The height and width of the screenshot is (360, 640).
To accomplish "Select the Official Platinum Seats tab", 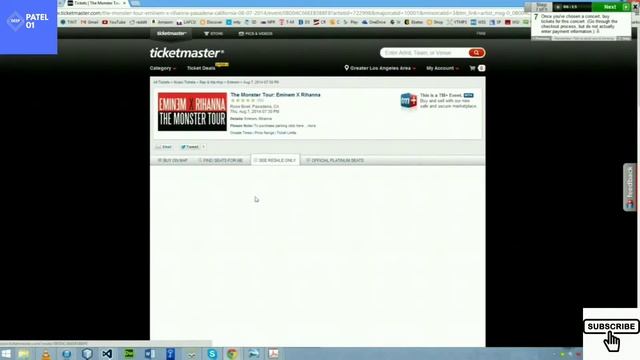I will click(x=335, y=160).
